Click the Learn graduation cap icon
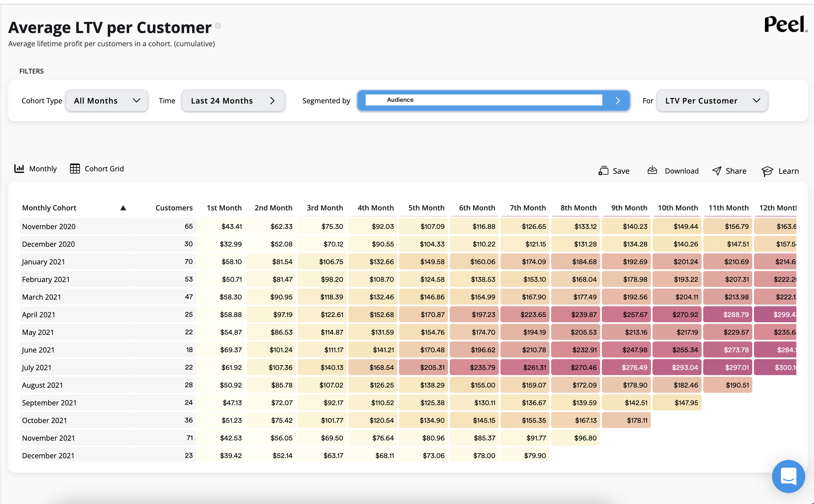Viewport: 814px width, 504px height. tap(767, 171)
